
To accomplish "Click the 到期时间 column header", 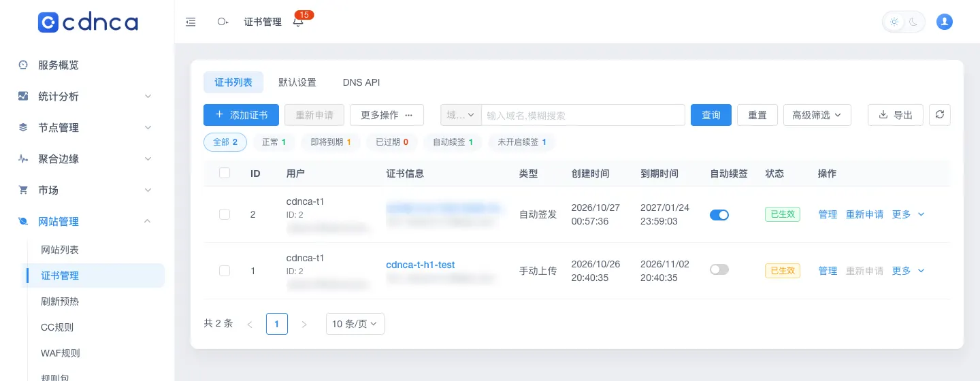I will (x=659, y=173).
